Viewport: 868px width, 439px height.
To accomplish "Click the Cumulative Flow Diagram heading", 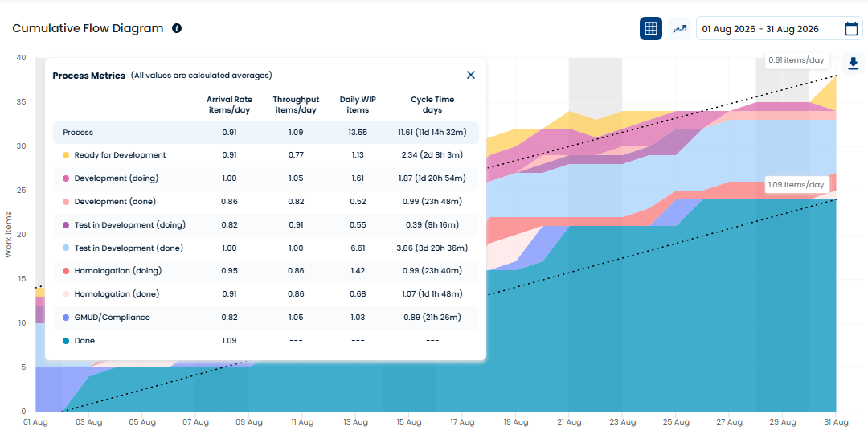I will coord(88,28).
